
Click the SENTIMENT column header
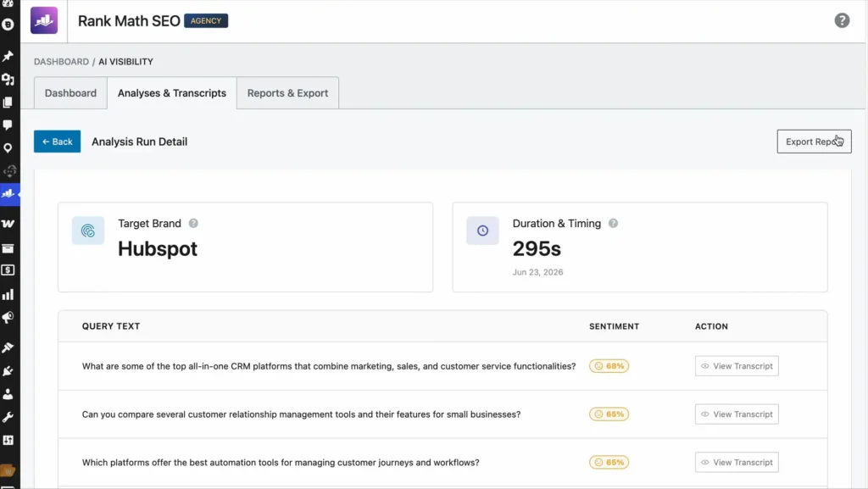pyautogui.click(x=614, y=326)
